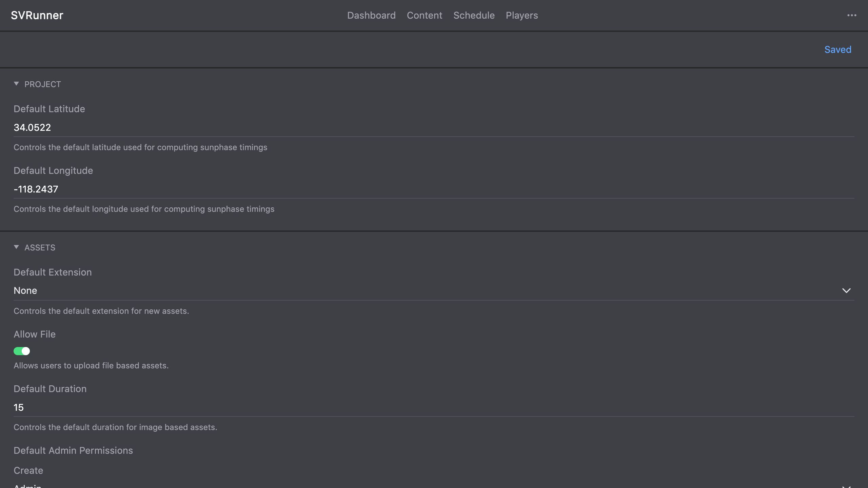Open the three-dot more options menu
The height and width of the screenshot is (488, 868).
click(x=851, y=15)
